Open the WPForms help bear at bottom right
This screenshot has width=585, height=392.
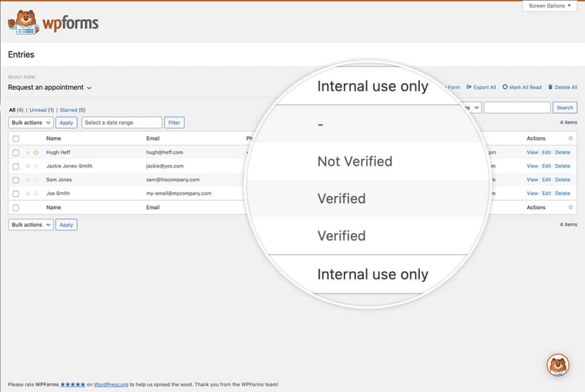click(x=558, y=363)
